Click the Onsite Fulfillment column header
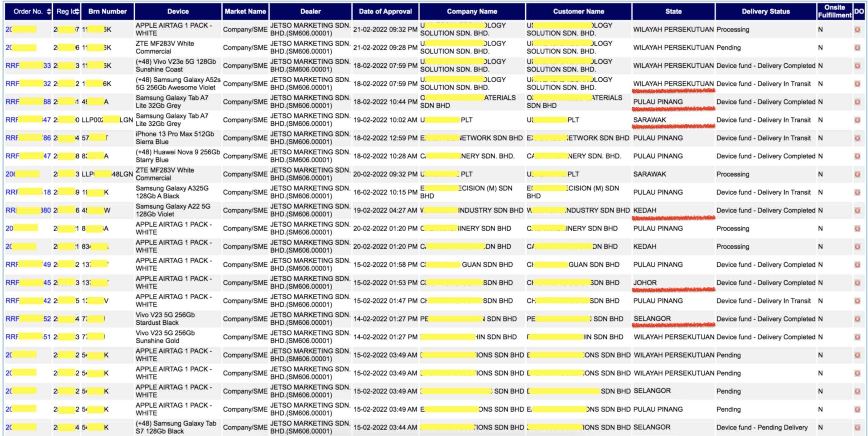Viewport: 868px width, 436px height. click(835, 12)
